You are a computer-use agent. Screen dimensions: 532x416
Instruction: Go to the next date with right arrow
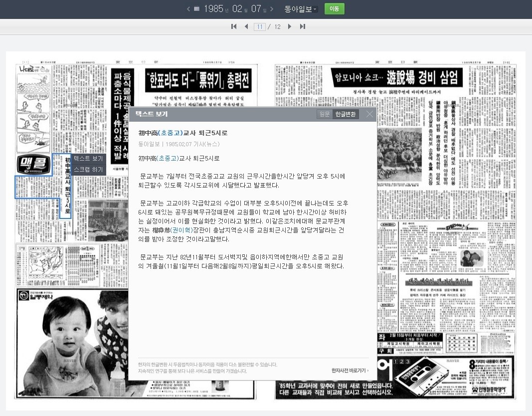[272, 8]
